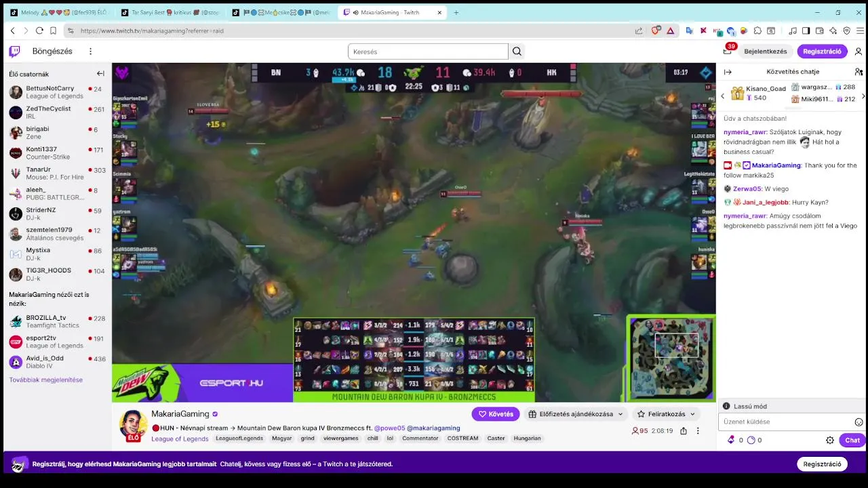Click Zerwa05 username in chat
Image resolution: width=868 pixels, height=488 pixels.
click(747, 189)
